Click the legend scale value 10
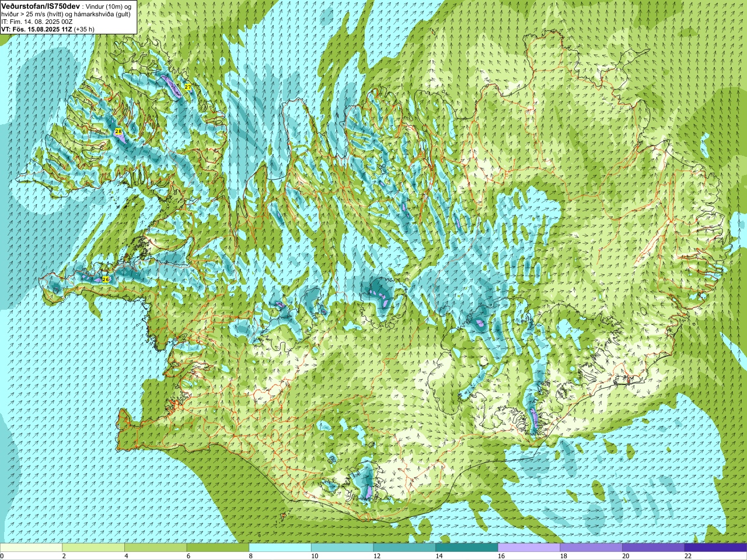This screenshot has height=560, width=747. pyautogui.click(x=315, y=556)
